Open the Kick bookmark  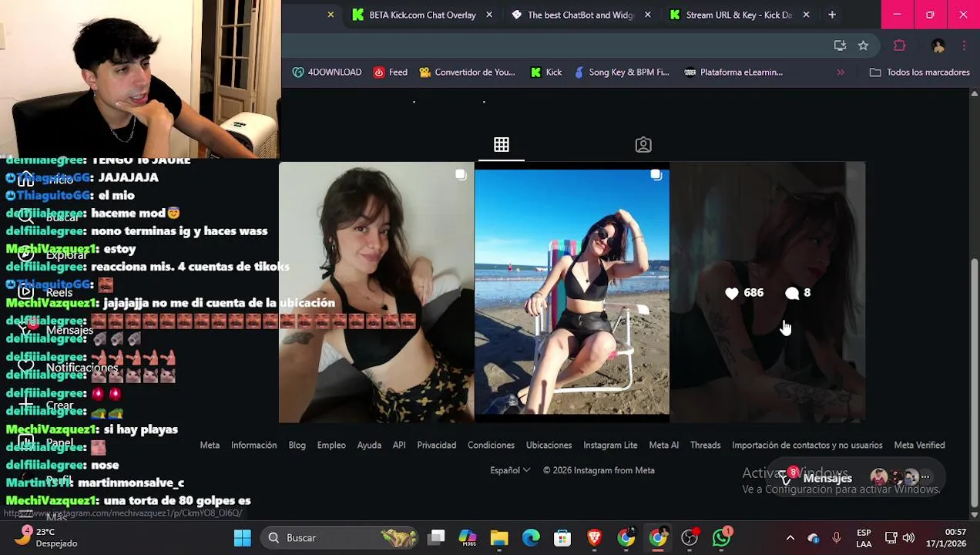(x=546, y=72)
